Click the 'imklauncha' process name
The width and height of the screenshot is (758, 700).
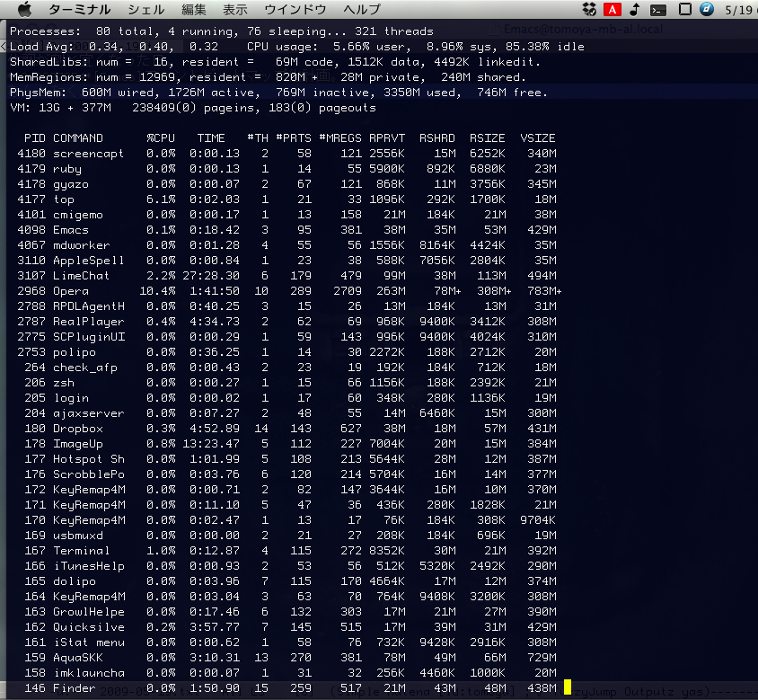pyautogui.click(x=89, y=673)
